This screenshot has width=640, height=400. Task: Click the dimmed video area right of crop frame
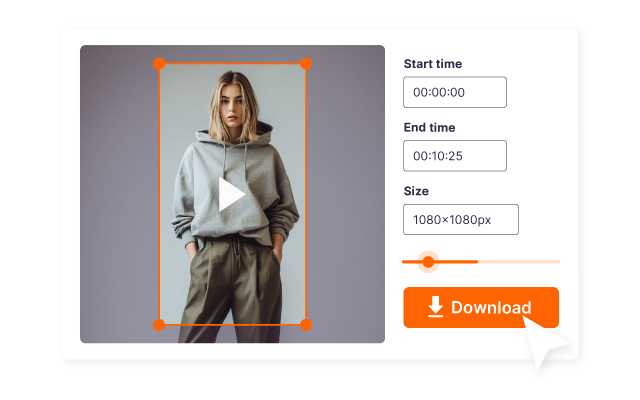345,194
